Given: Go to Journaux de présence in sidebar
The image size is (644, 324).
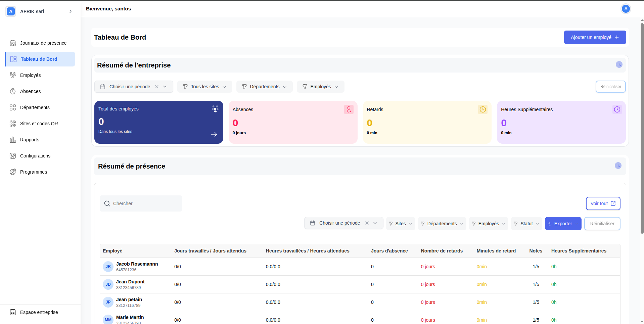Looking at the screenshot, I should click(x=43, y=43).
